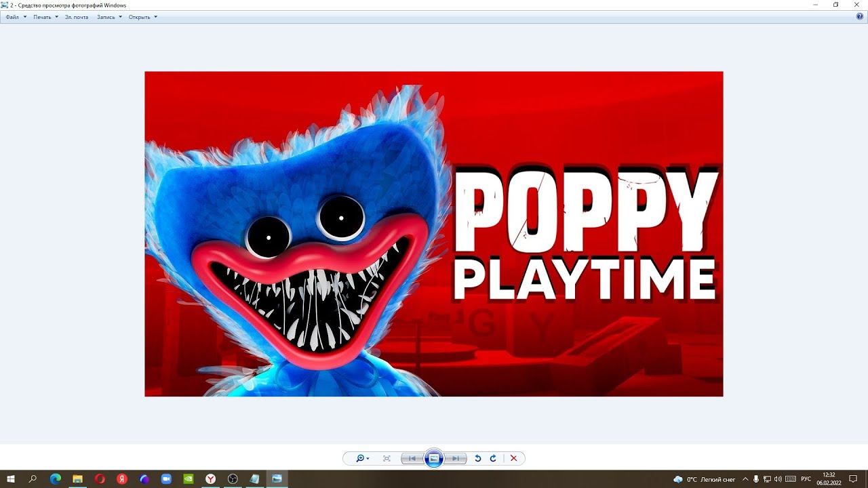
Task: Switch to Yandex Browser in the taskbar
Action: pos(211,479)
